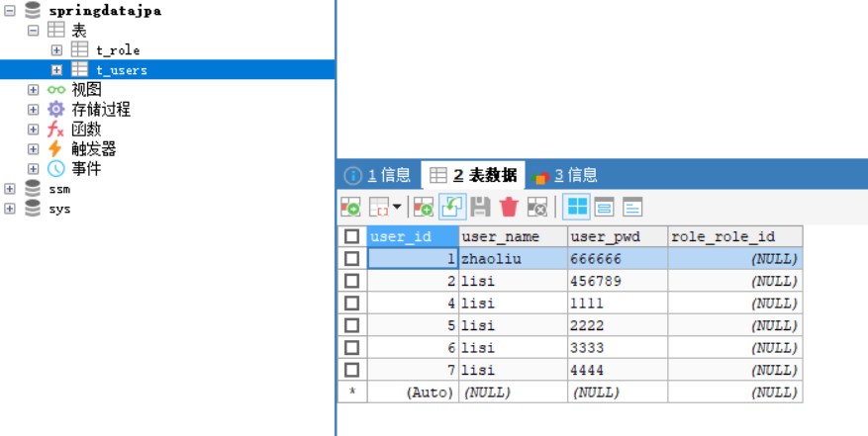Viewport: 868px width, 436px height.
Task: Click the green glasses 视图 icon
Action: click(55, 89)
